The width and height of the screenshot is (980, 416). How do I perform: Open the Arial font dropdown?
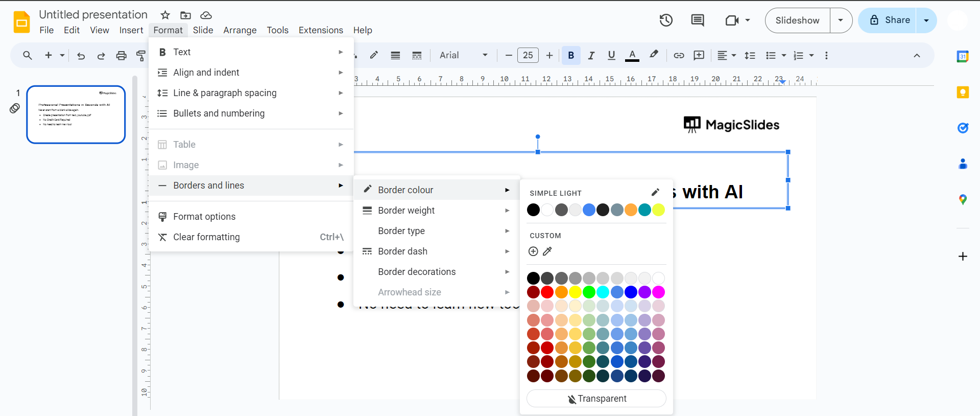pos(463,55)
